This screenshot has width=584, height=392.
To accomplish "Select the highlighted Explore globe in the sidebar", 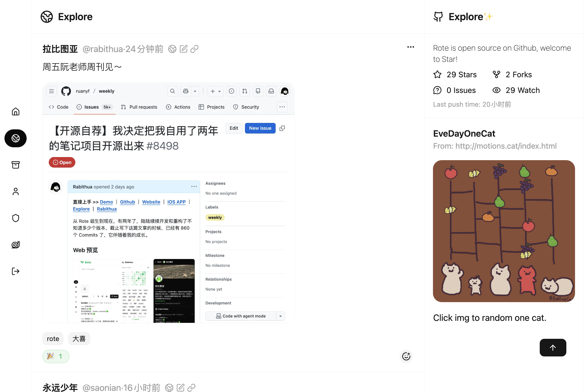I will 15,138.
